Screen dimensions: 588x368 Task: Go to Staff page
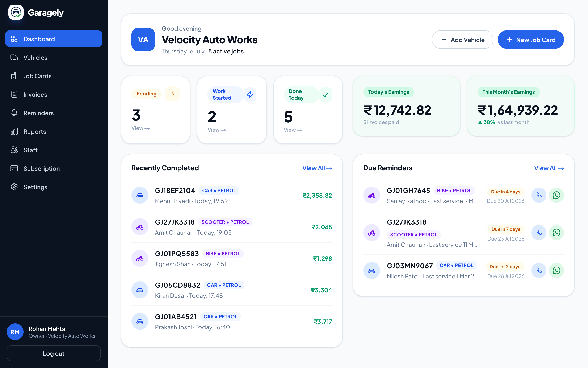tap(54, 150)
